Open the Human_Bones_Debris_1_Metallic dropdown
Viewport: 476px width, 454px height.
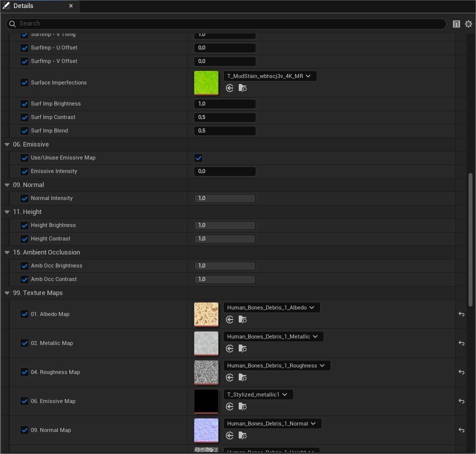(x=274, y=336)
